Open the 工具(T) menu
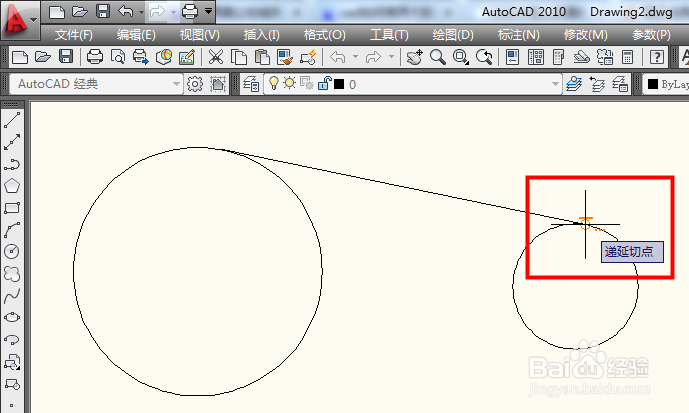 [x=389, y=34]
